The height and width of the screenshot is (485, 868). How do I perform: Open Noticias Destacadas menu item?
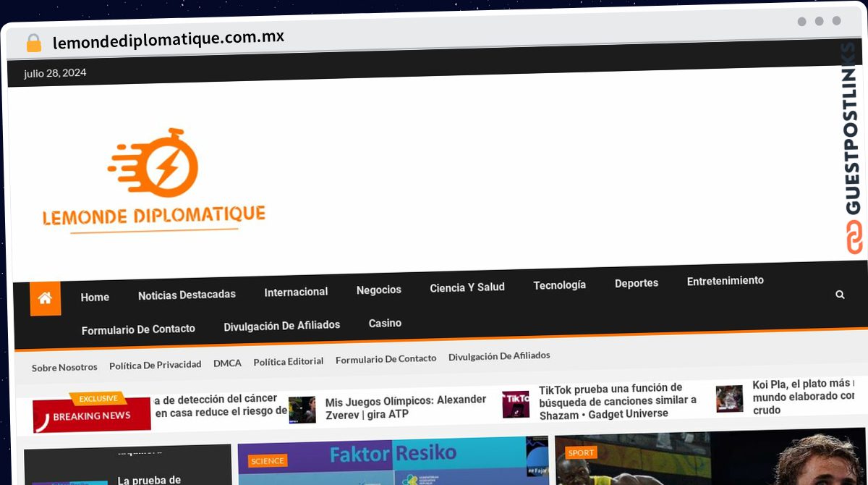[187, 295]
